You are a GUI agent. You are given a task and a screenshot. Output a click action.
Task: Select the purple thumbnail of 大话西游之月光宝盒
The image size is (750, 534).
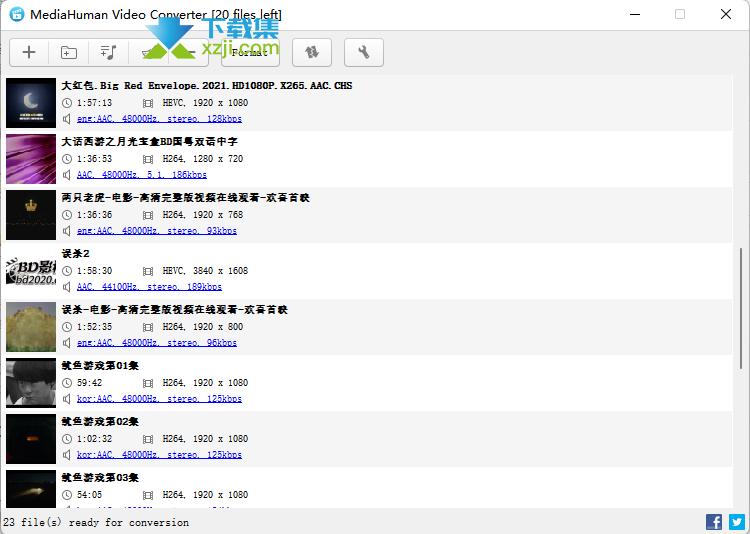(x=31, y=159)
